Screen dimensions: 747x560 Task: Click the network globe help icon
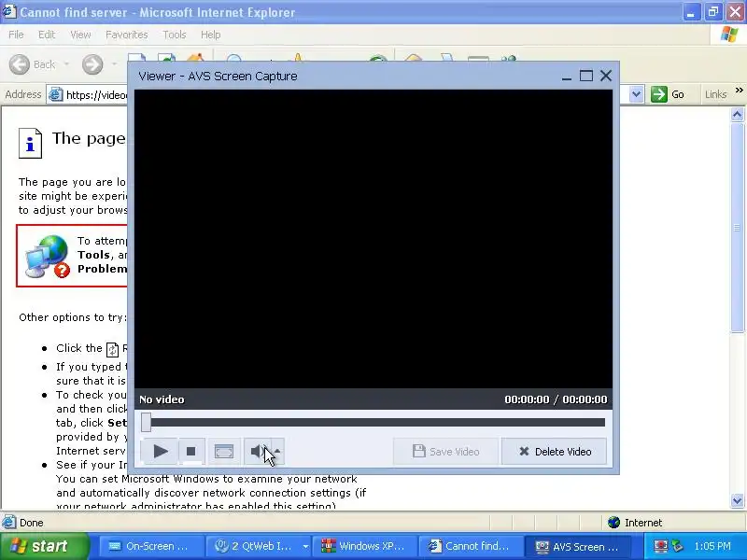(x=48, y=256)
